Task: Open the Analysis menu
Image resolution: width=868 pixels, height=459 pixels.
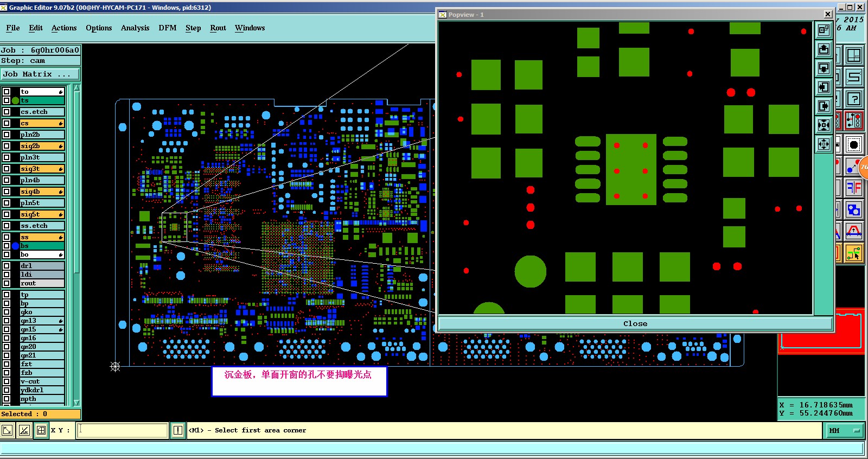Action: click(135, 28)
